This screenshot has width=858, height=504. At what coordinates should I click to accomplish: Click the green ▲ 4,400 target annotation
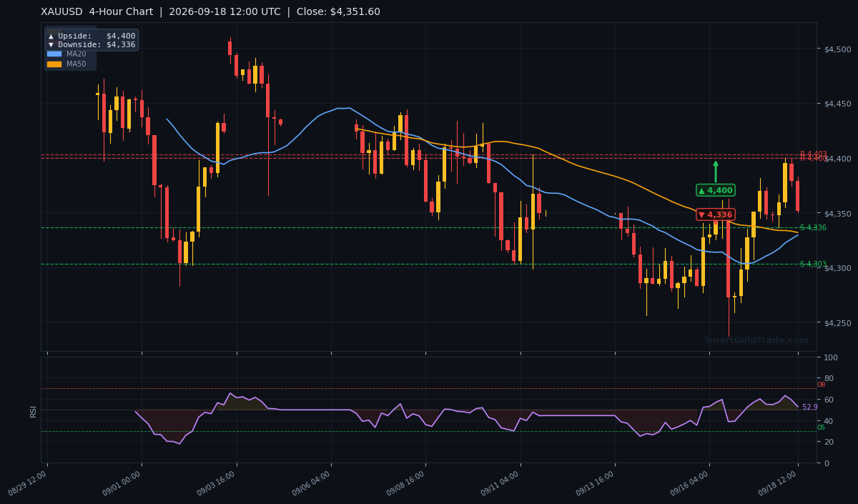pyautogui.click(x=716, y=190)
